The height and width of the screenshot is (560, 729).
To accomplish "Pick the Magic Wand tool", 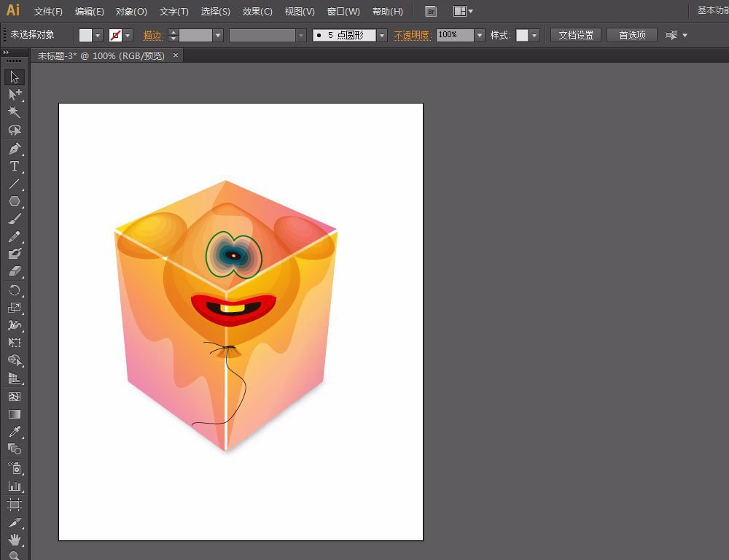I will pyautogui.click(x=15, y=112).
